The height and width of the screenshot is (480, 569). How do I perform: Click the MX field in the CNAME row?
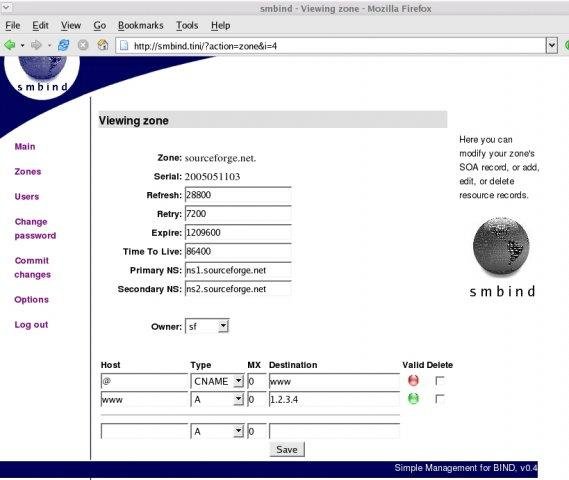pos(257,381)
